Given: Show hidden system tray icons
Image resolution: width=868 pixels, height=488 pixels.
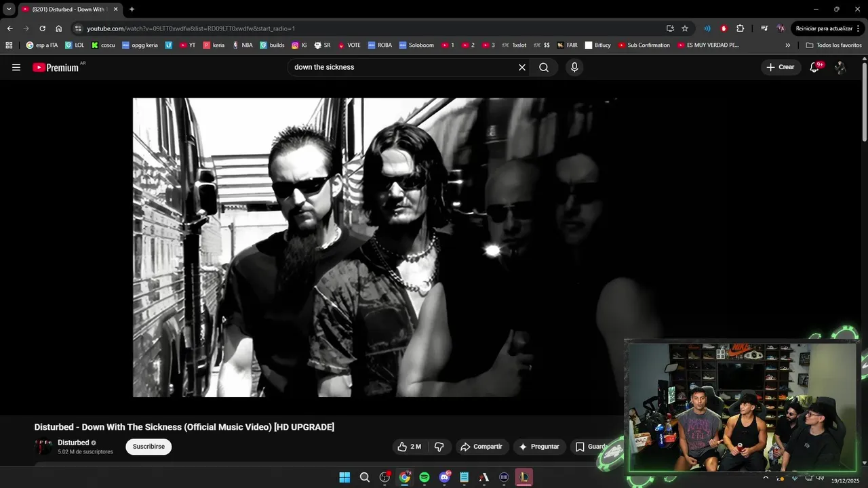Looking at the screenshot, I should tap(766, 477).
